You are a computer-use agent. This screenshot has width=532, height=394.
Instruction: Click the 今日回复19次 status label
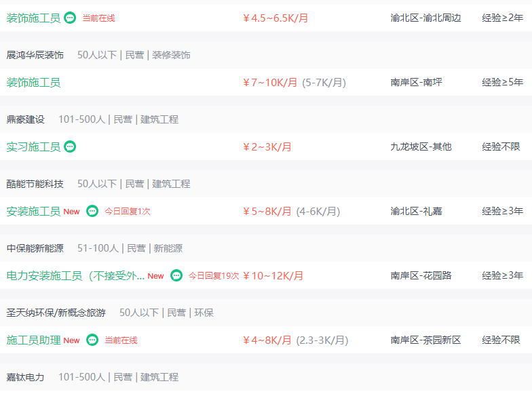214,275
